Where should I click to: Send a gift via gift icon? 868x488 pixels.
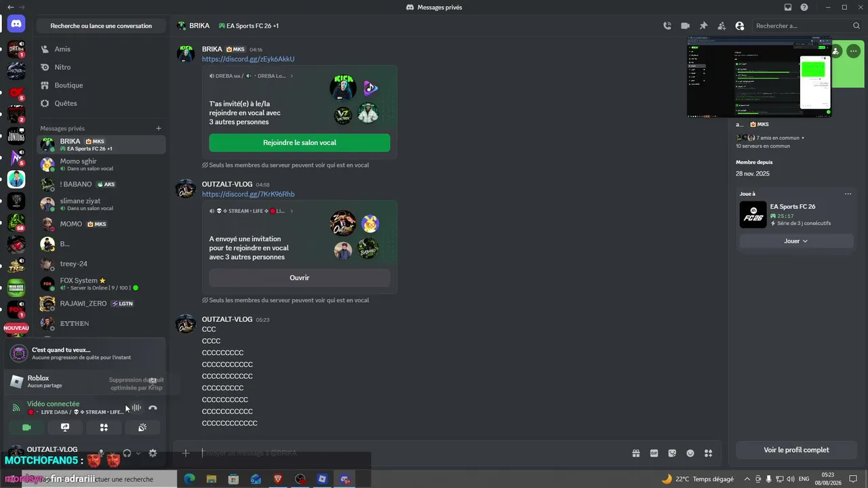point(636,453)
